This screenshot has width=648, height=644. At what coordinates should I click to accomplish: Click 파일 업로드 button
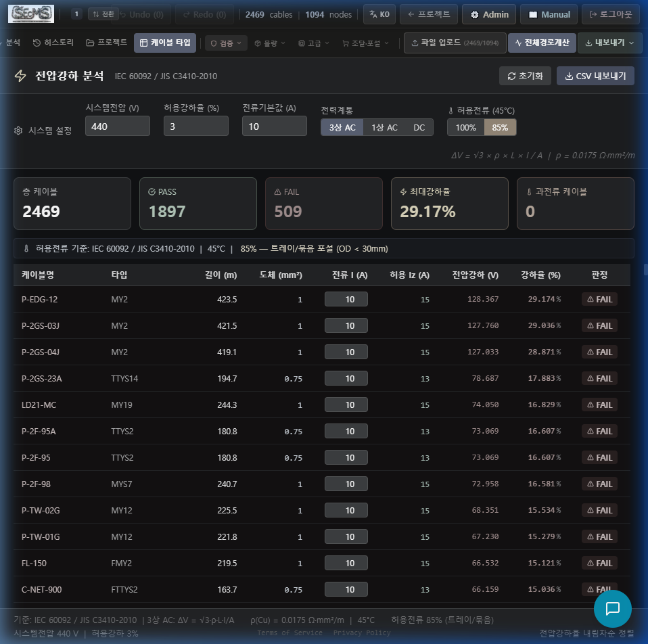click(455, 43)
